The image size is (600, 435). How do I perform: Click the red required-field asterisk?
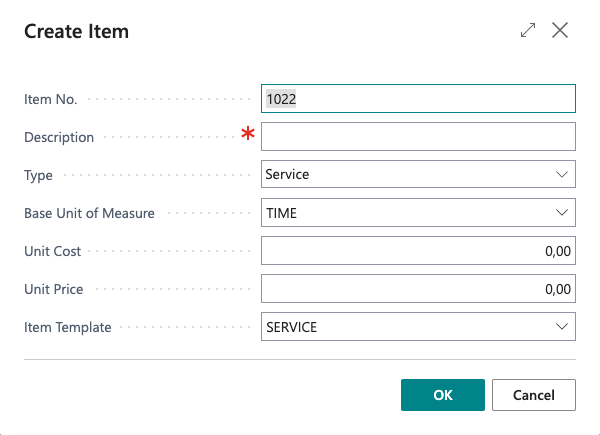click(248, 135)
